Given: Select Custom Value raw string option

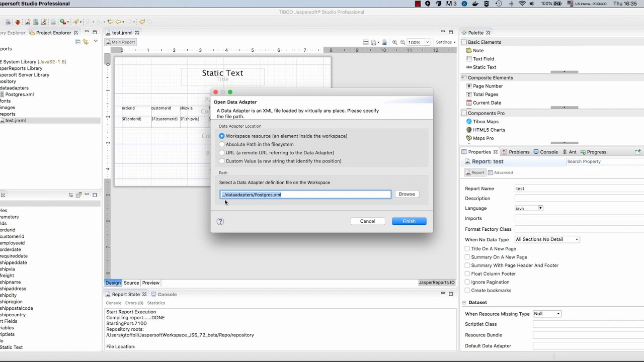Looking at the screenshot, I should click(222, 161).
